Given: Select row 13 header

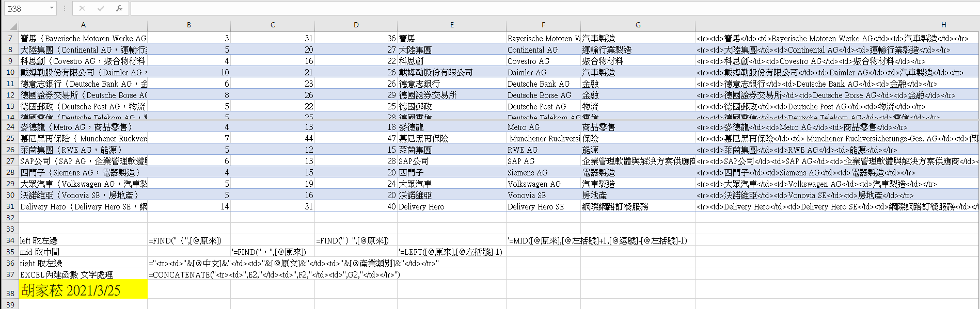Looking at the screenshot, I should [10, 106].
